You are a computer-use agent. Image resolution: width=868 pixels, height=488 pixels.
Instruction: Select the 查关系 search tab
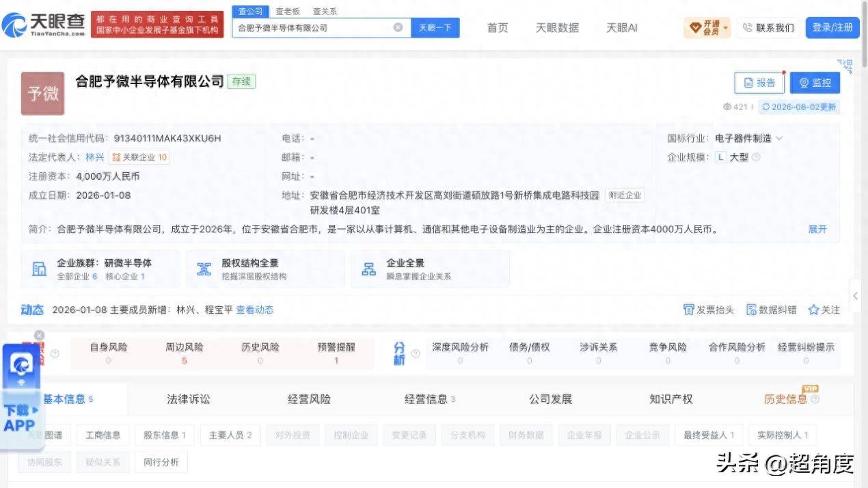pos(325,11)
